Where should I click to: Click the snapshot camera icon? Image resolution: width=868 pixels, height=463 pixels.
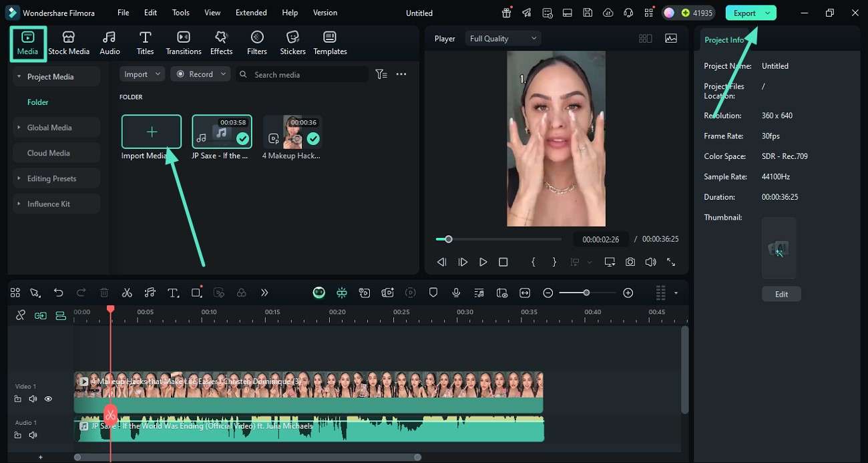pyautogui.click(x=630, y=263)
